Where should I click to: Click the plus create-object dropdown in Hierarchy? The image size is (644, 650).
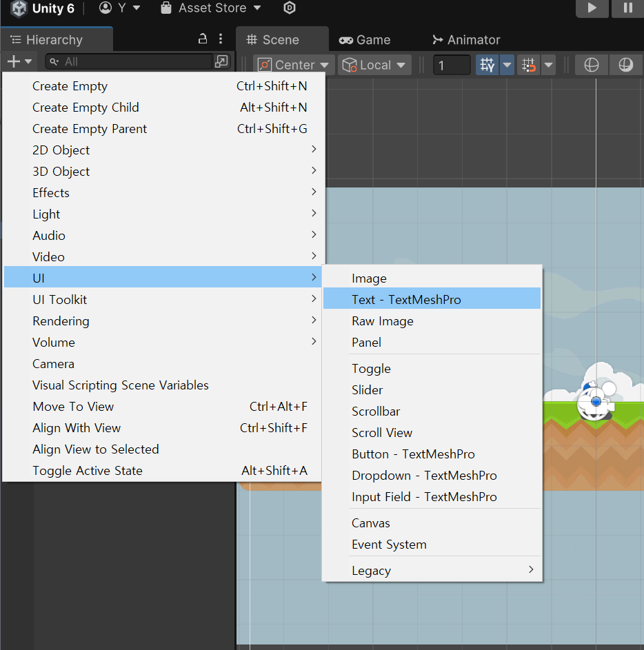[x=19, y=62]
